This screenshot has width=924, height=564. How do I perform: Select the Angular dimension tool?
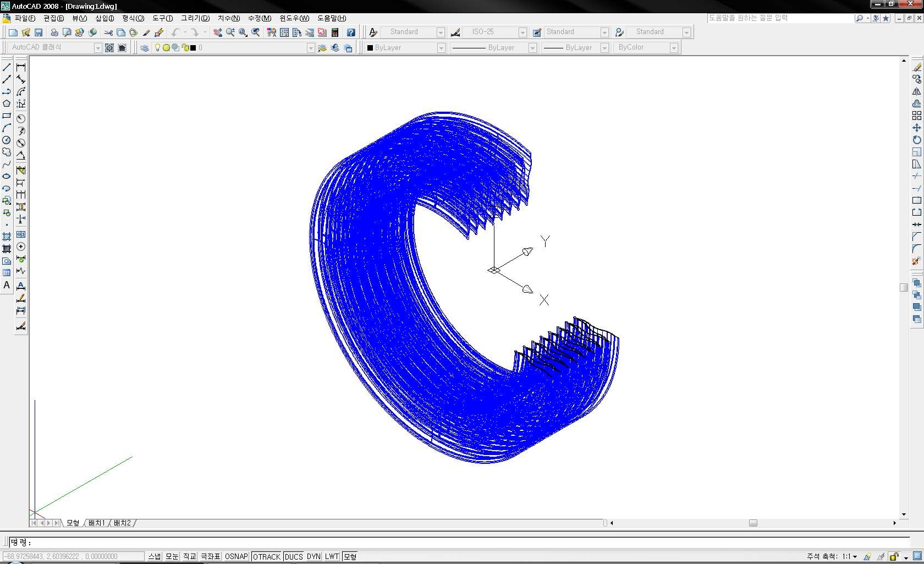21,155
